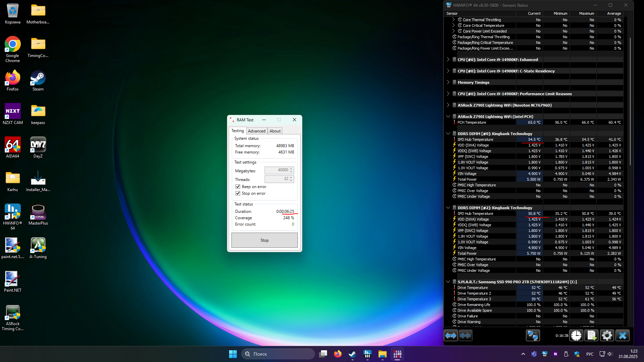Screen dimensions: 644x362
Task: Open Recycle Bin desktop icon
Action: [x=13, y=14]
